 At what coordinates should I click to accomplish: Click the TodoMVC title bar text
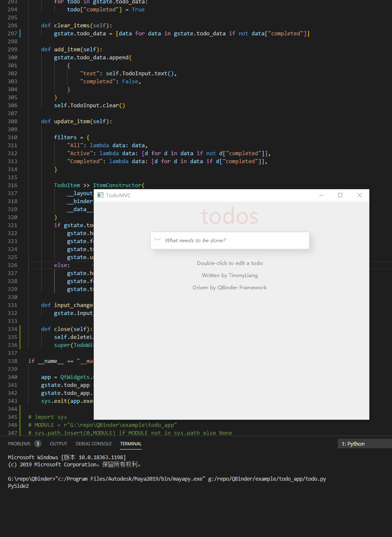tap(118, 196)
